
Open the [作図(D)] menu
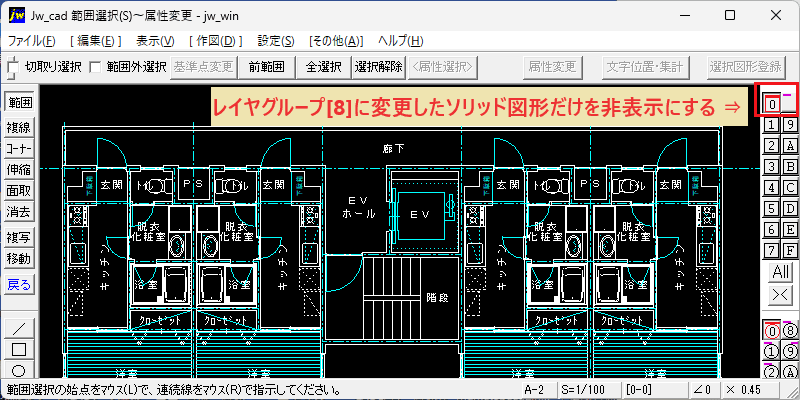click(215, 41)
